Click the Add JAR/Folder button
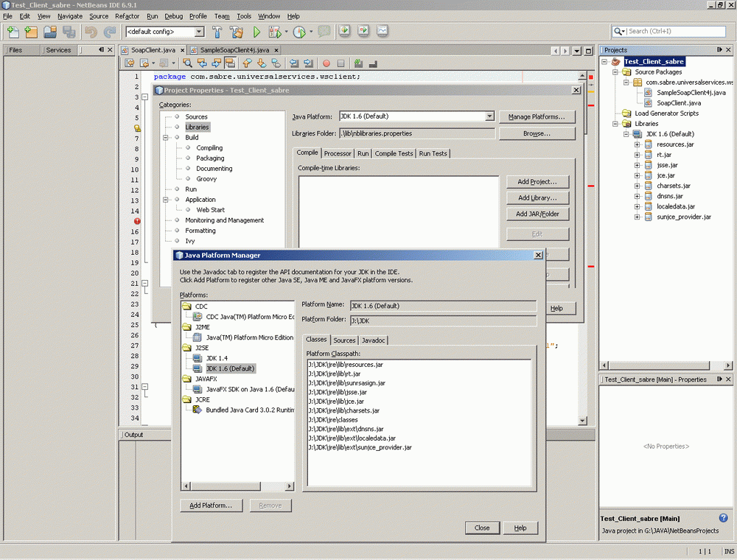The image size is (737, 560). pyautogui.click(x=537, y=214)
